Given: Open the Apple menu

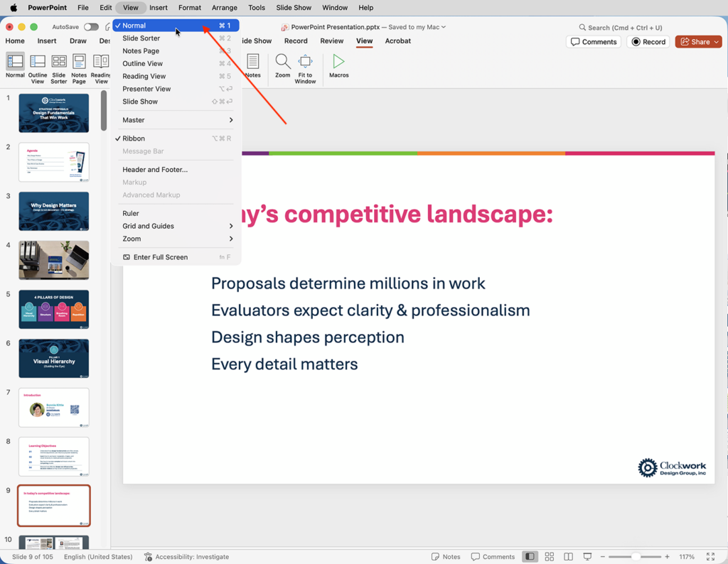Looking at the screenshot, I should [14, 7].
